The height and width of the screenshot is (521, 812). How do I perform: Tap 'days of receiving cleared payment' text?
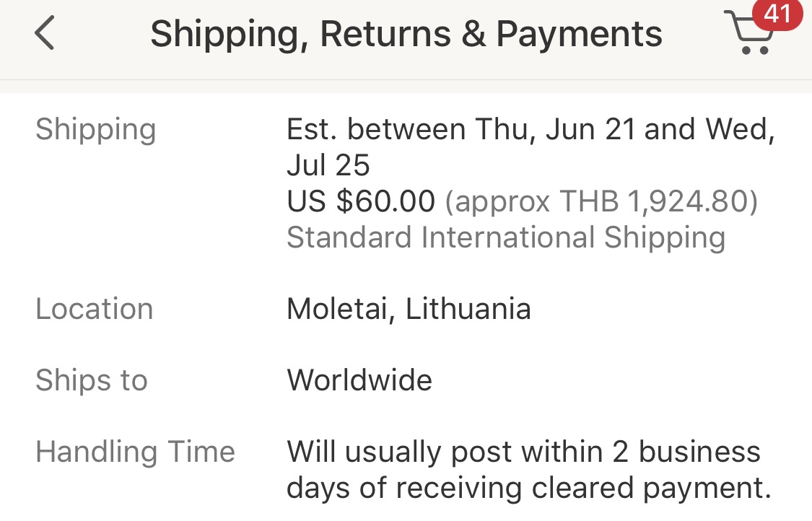point(529,488)
